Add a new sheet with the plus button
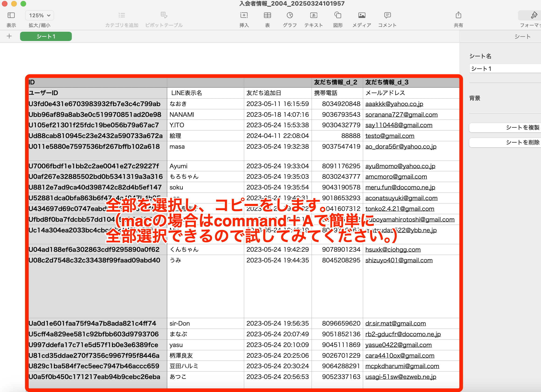 (x=9, y=36)
